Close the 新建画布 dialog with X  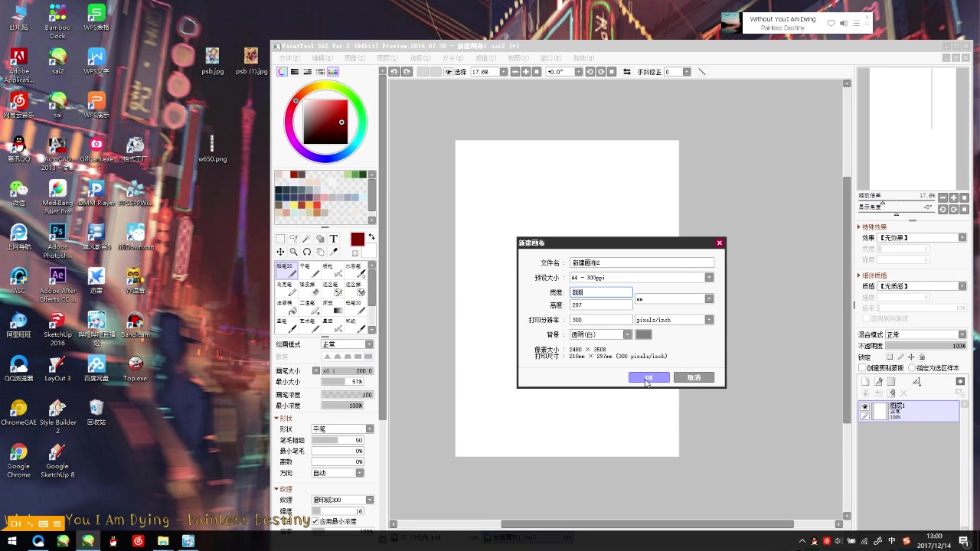719,243
